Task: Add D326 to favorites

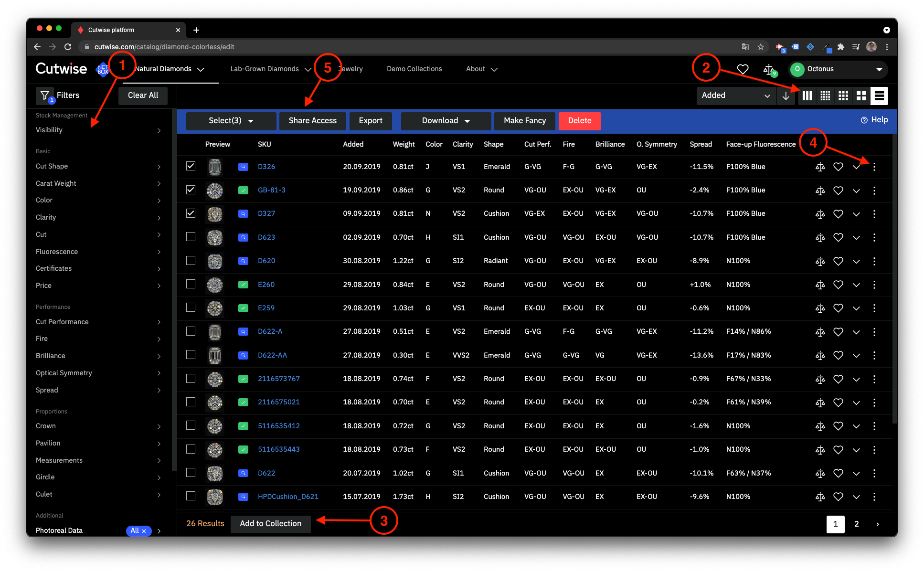Action: click(x=838, y=167)
